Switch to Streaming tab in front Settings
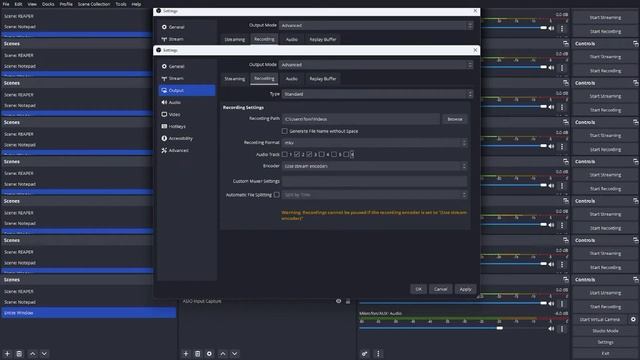 235,79
